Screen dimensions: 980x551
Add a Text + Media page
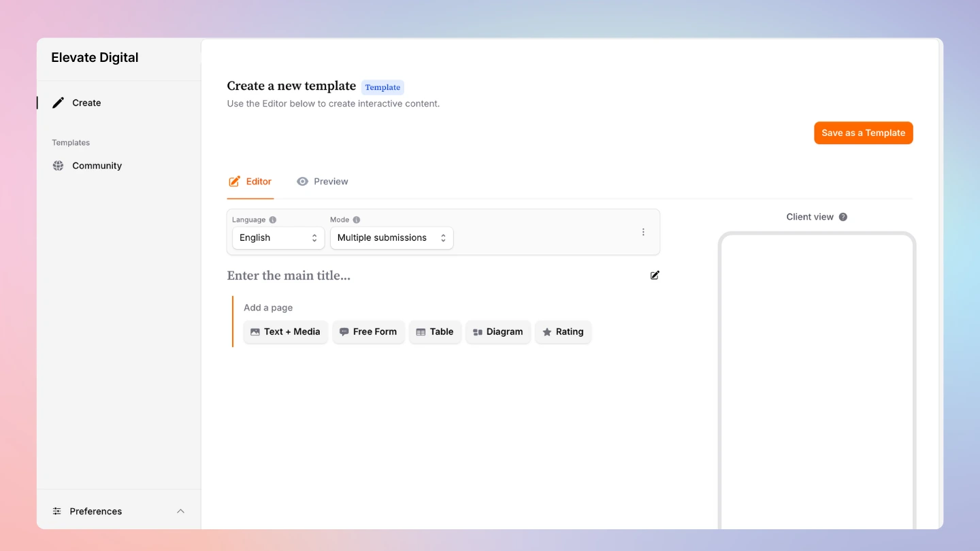pos(285,332)
